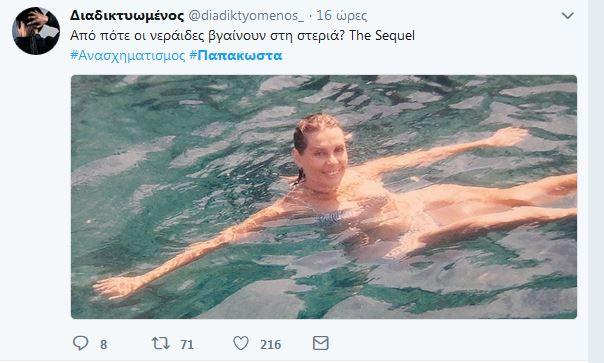Open the Διαδικτυωμένος profile avatar
Image resolution: width=604 pixels, height=363 pixels.
(x=36, y=31)
